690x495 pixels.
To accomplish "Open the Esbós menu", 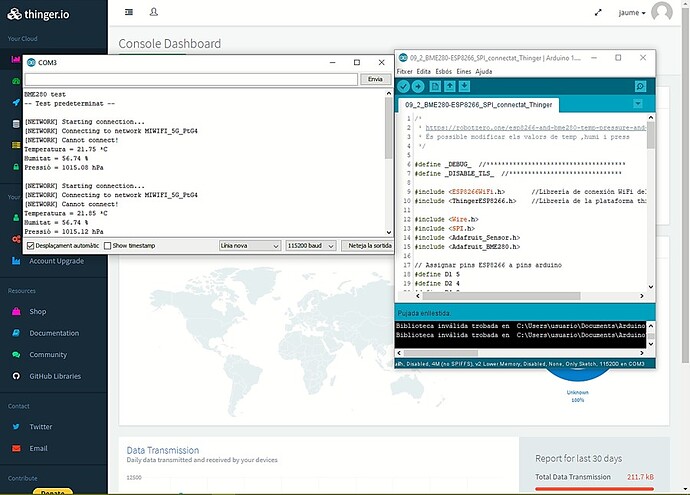I will [444, 71].
